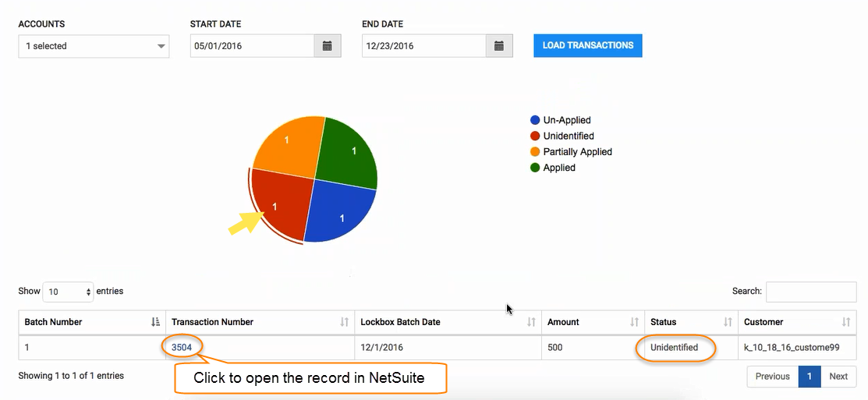Click the Start Date calendar icon

[x=328, y=46]
